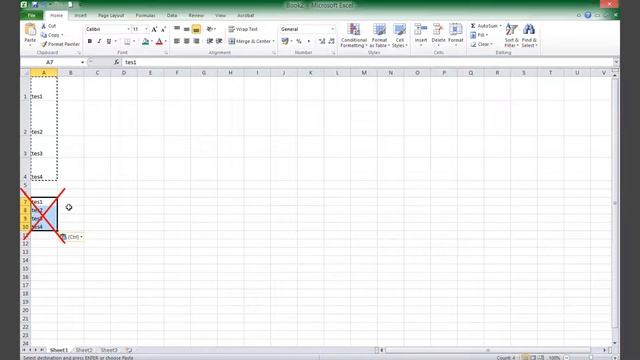
Task: Click column header D
Action: tap(124, 73)
